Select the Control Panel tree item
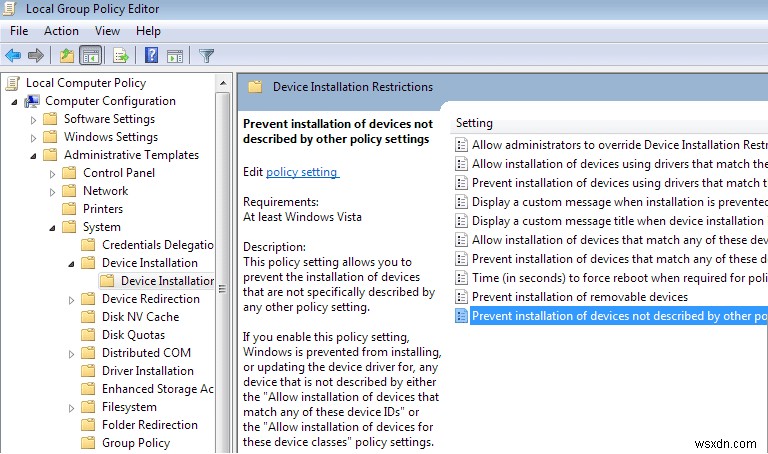Viewport: 768px width, 454px height. point(119,173)
